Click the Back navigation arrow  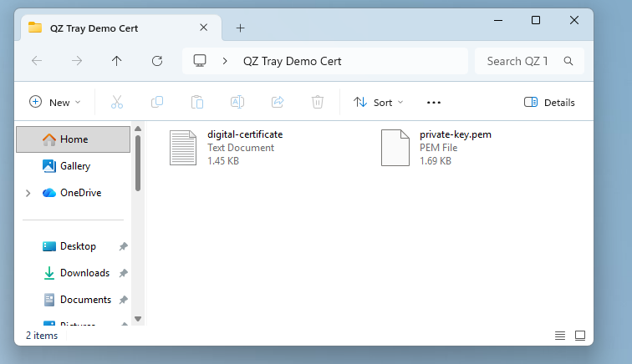tap(37, 61)
